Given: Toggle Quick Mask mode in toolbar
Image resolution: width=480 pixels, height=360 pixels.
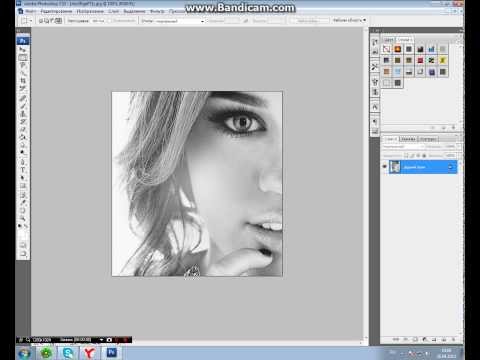Looking at the screenshot, I should point(23,245).
